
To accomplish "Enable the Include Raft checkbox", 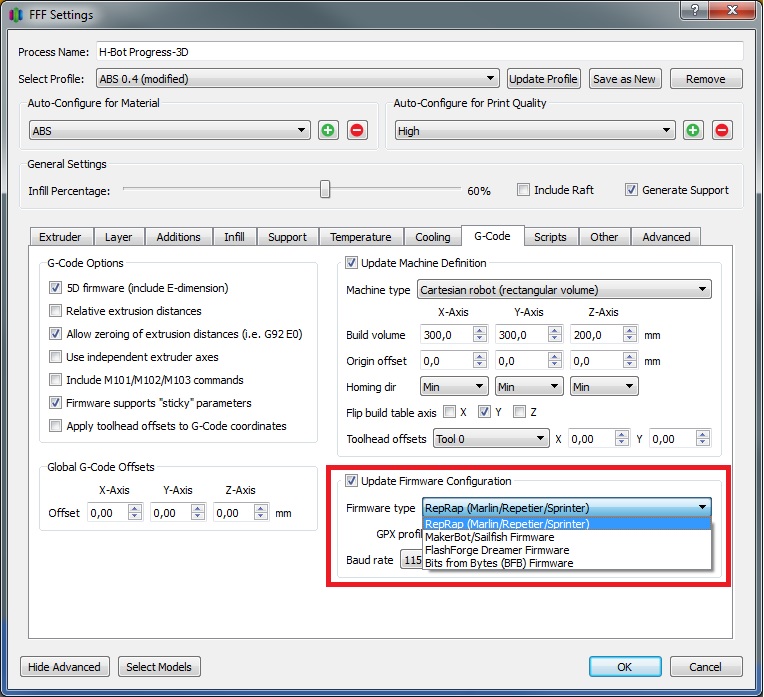I will tap(524, 190).
